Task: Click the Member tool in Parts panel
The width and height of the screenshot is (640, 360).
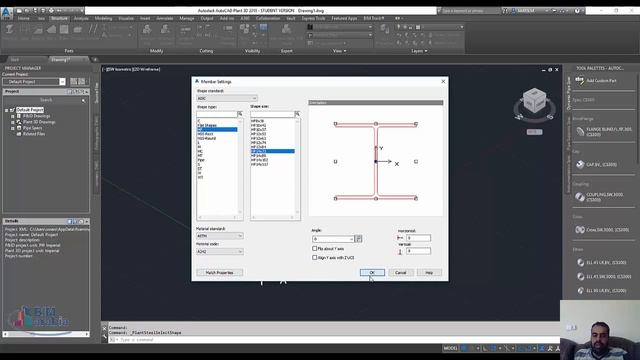Action: (10, 32)
